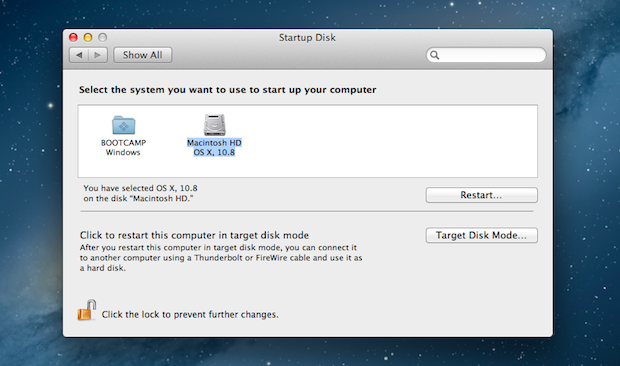Click the 'OS X, 10.8' label under Macintosh HD
620x366 pixels.
pyautogui.click(x=214, y=152)
